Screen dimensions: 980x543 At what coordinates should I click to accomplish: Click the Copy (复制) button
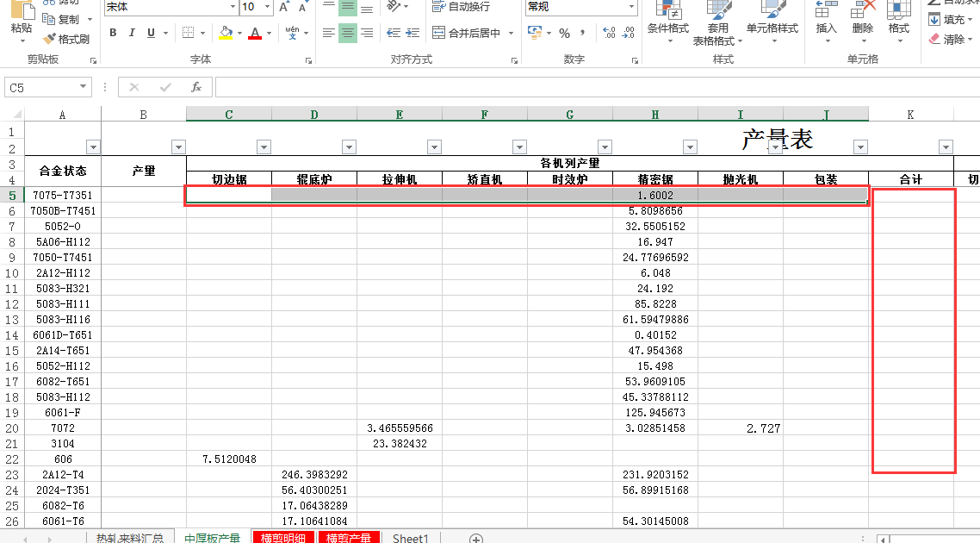pos(60,19)
